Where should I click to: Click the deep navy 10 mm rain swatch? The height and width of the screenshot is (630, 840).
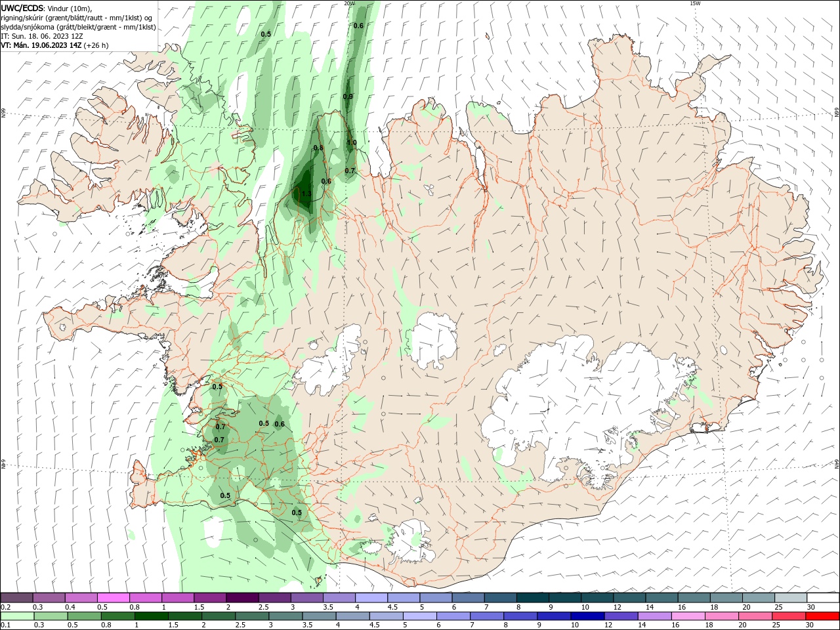click(588, 616)
